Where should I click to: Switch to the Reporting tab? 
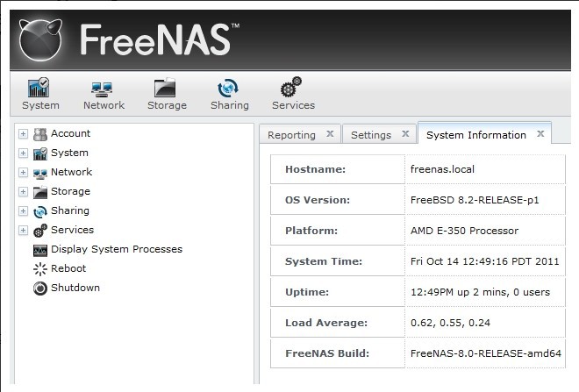(291, 135)
